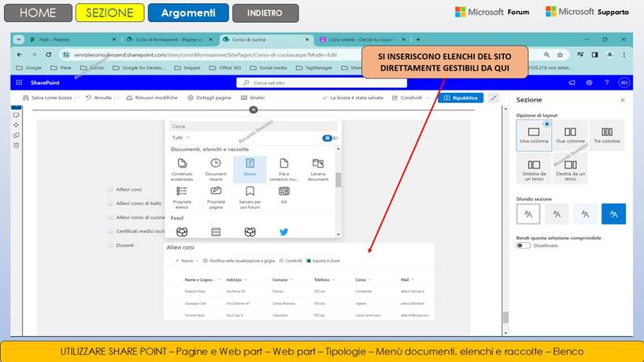Viewport: 644px width, 362px height.
Task: Open the Microsoft Forum link
Action: (x=492, y=12)
